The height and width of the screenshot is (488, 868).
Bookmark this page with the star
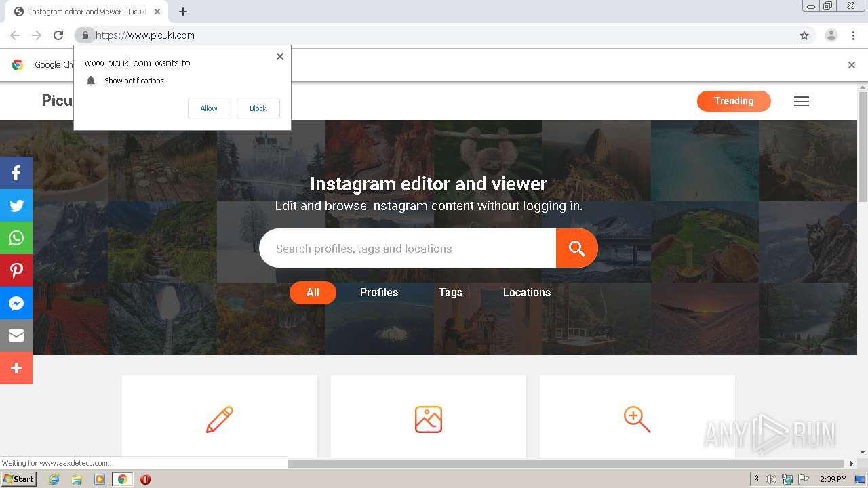804,35
